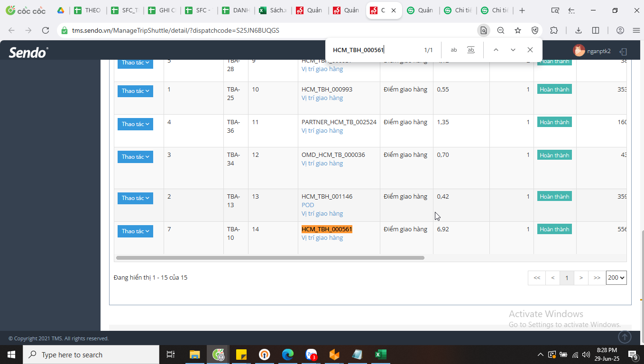Expand Thao tác dropdown for HCM_TBH_000561 row
644x364 pixels.
click(x=135, y=231)
